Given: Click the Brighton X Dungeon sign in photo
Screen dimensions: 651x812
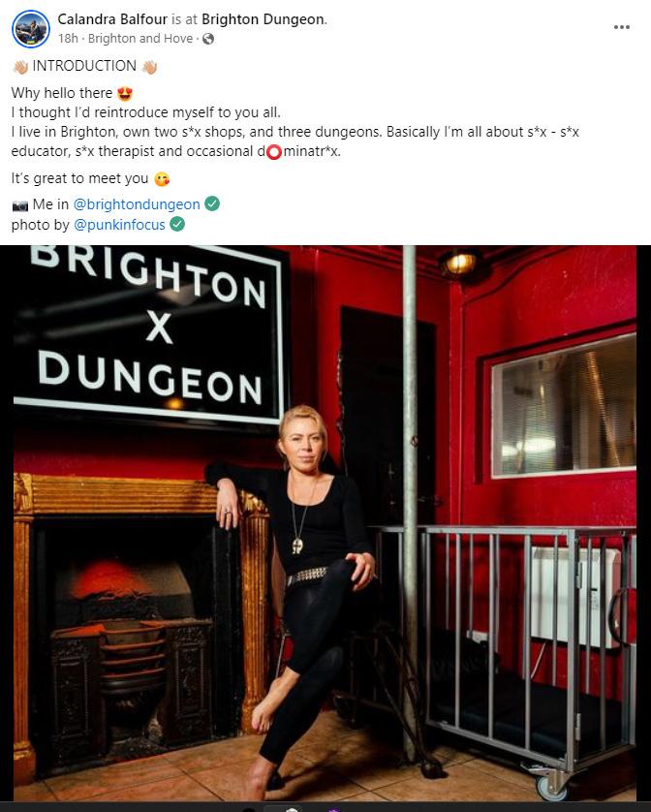Looking at the screenshot, I should coord(149,331).
